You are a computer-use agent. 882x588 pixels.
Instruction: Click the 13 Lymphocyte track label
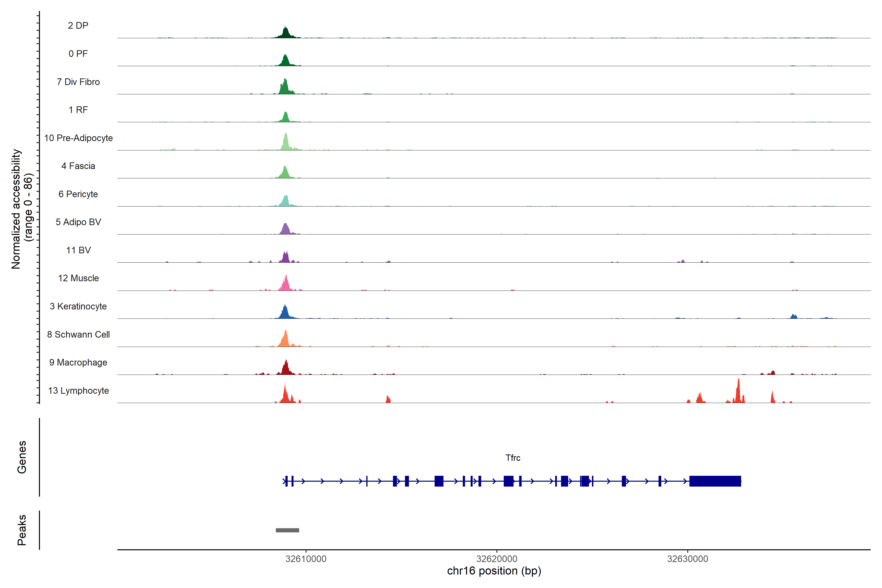pyautogui.click(x=78, y=390)
